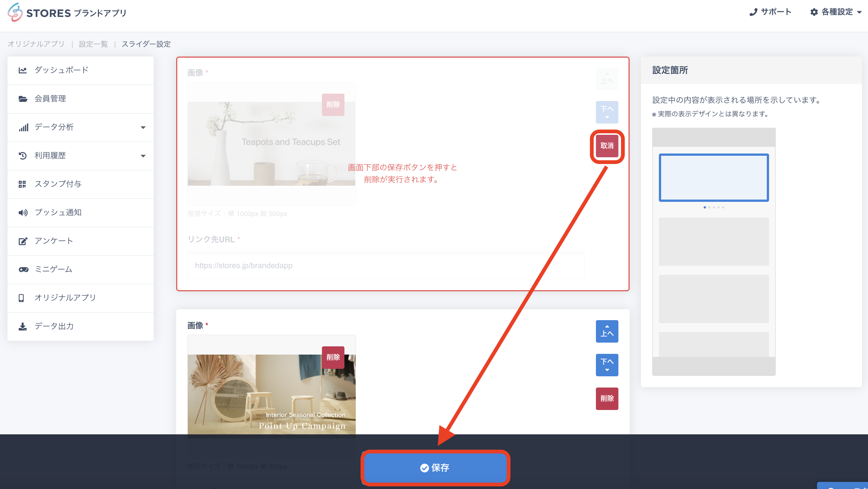Click the スライダー設定 breadcrumb text
This screenshot has height=489, width=868.
tap(146, 44)
